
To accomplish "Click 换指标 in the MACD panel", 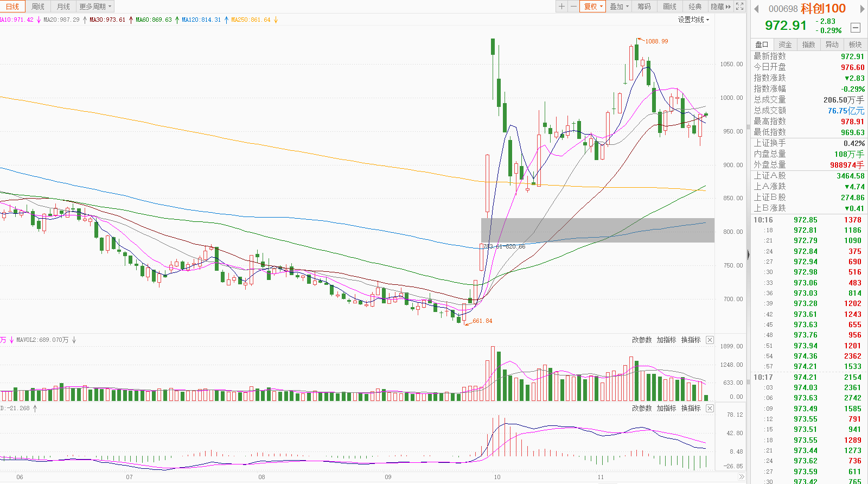I will click(691, 408).
